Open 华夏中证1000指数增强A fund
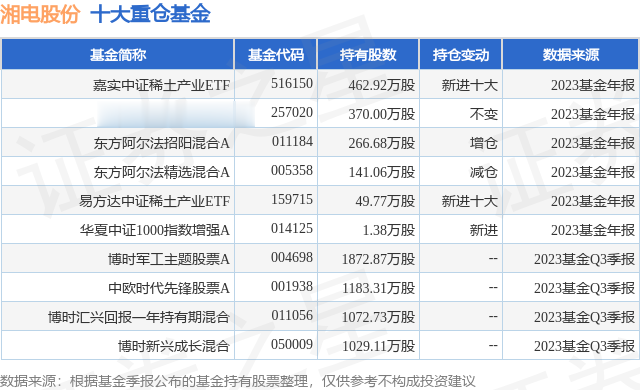This screenshot has height=390, width=640. click(155, 230)
